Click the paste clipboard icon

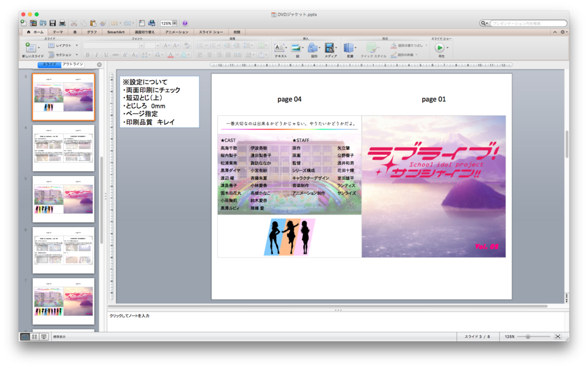[93, 23]
